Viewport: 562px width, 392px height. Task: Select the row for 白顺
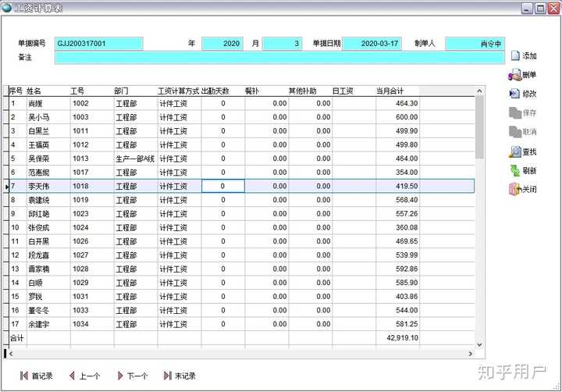pos(241,283)
